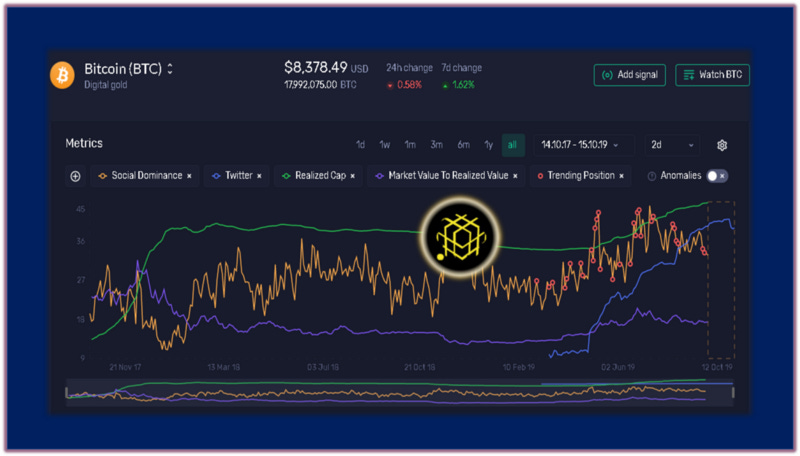The width and height of the screenshot is (800, 456).
Task: Select the 1y time range
Action: coord(488,145)
